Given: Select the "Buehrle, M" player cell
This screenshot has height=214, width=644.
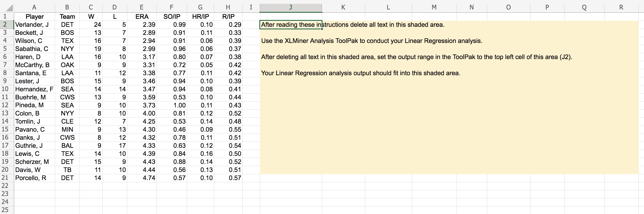Looking at the screenshot, I should pyautogui.click(x=34, y=97).
